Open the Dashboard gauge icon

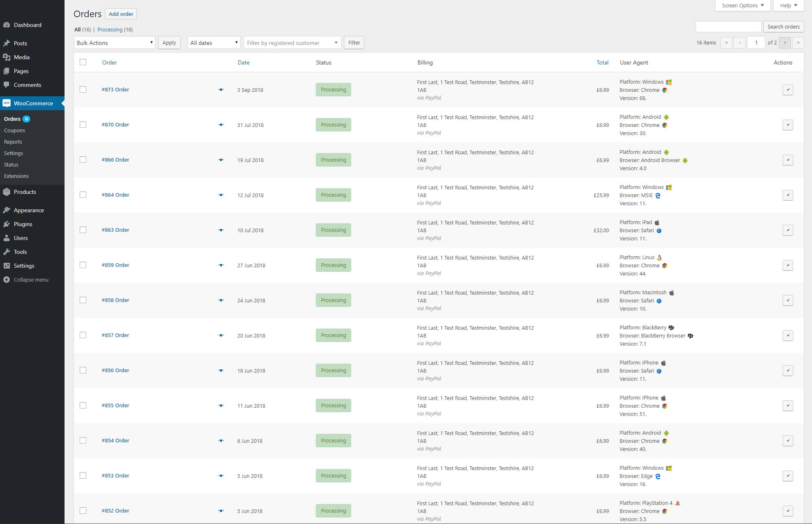[x=7, y=25]
